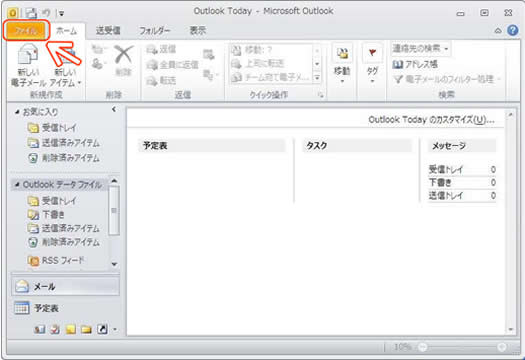Select the RSS フィード folder
Viewport: 525px width, 360px height.
click(56, 260)
